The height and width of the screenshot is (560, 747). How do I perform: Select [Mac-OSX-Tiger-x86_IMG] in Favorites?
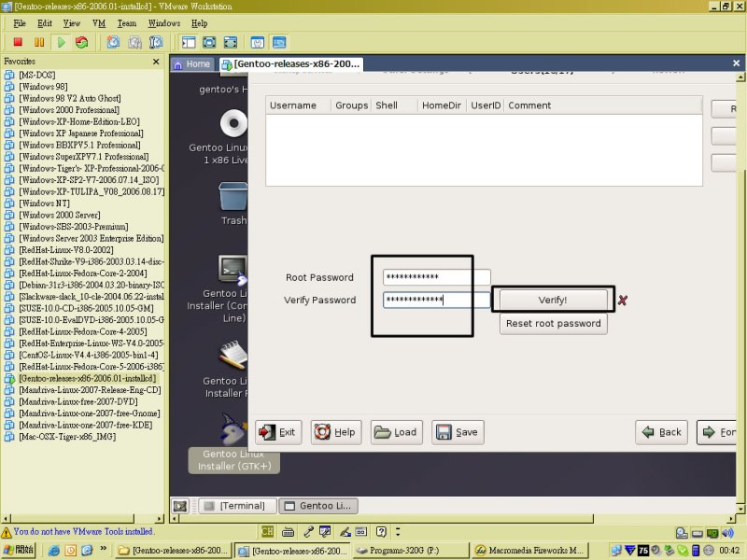[x=67, y=437]
